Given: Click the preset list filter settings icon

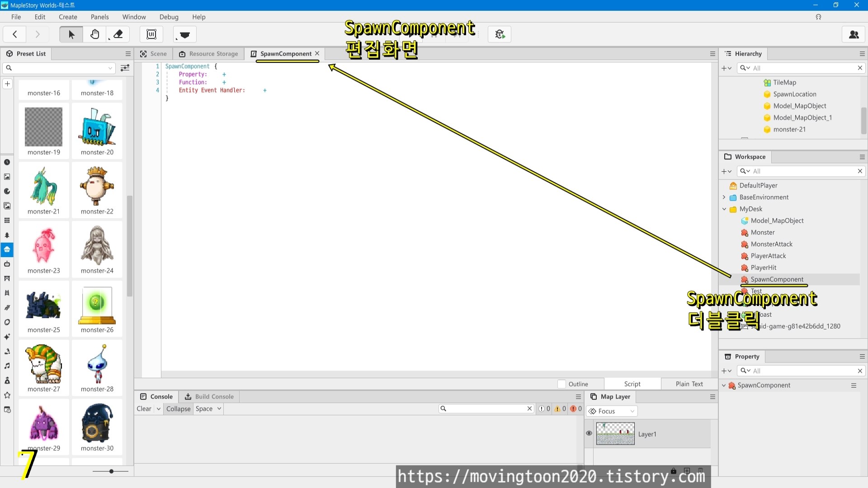Looking at the screenshot, I should (125, 68).
